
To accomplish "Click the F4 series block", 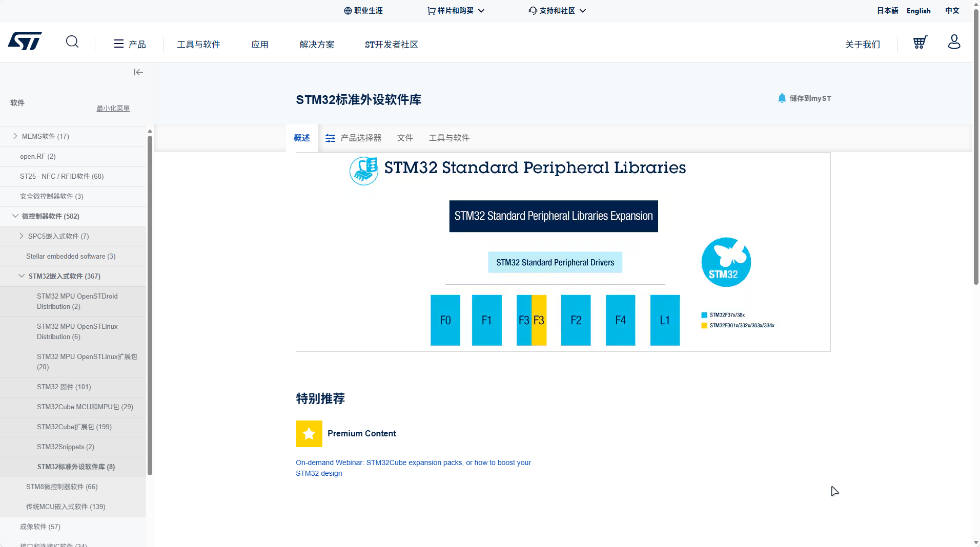I will click(x=620, y=320).
